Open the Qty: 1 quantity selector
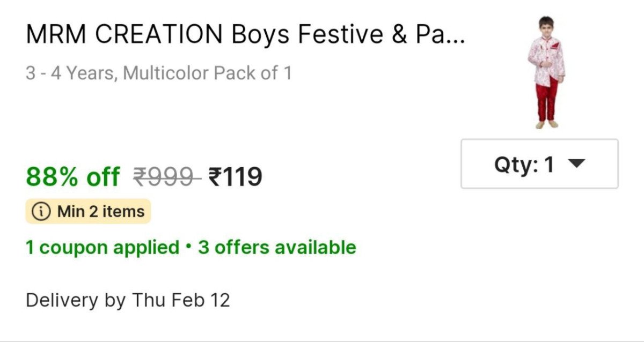 pyautogui.click(x=539, y=164)
